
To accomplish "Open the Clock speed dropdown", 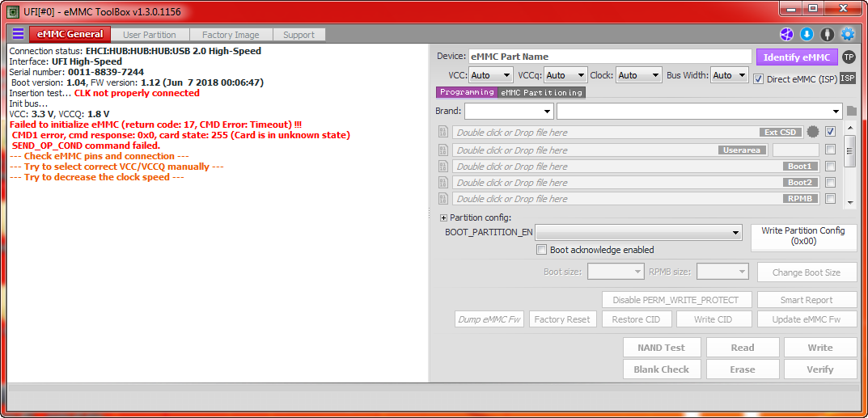I will click(x=639, y=75).
